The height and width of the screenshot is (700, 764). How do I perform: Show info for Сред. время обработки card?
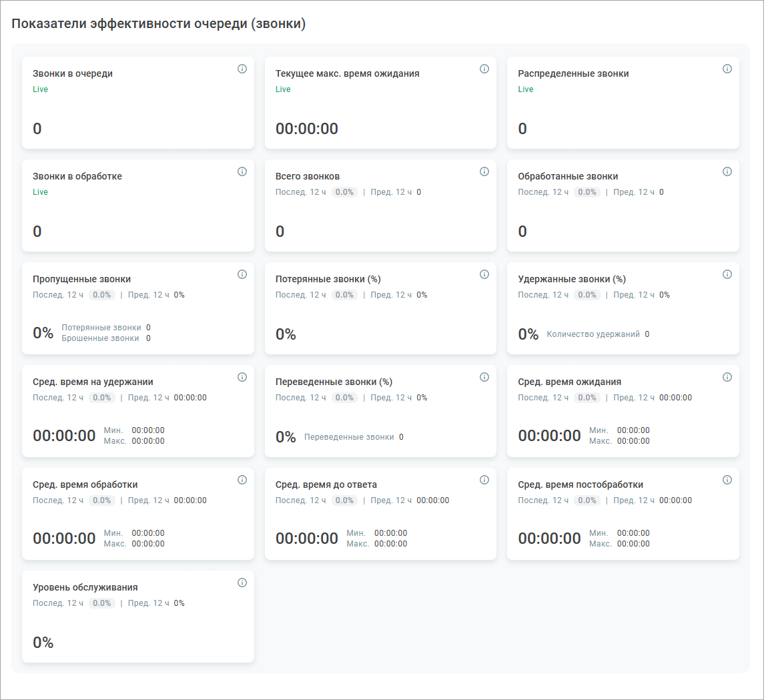coord(242,480)
